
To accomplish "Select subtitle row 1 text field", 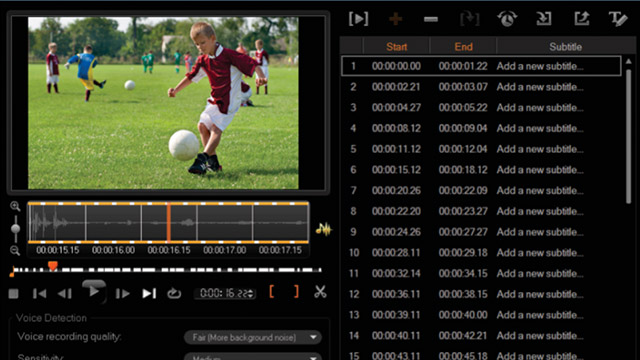I will click(540, 66).
